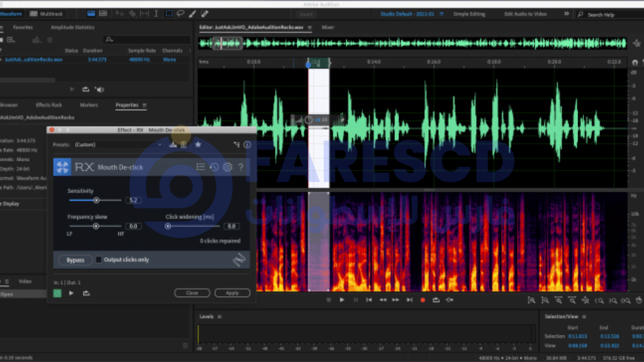644x362 pixels.
Task: Toggle effect power state in Effect window
Action: (x=57, y=293)
